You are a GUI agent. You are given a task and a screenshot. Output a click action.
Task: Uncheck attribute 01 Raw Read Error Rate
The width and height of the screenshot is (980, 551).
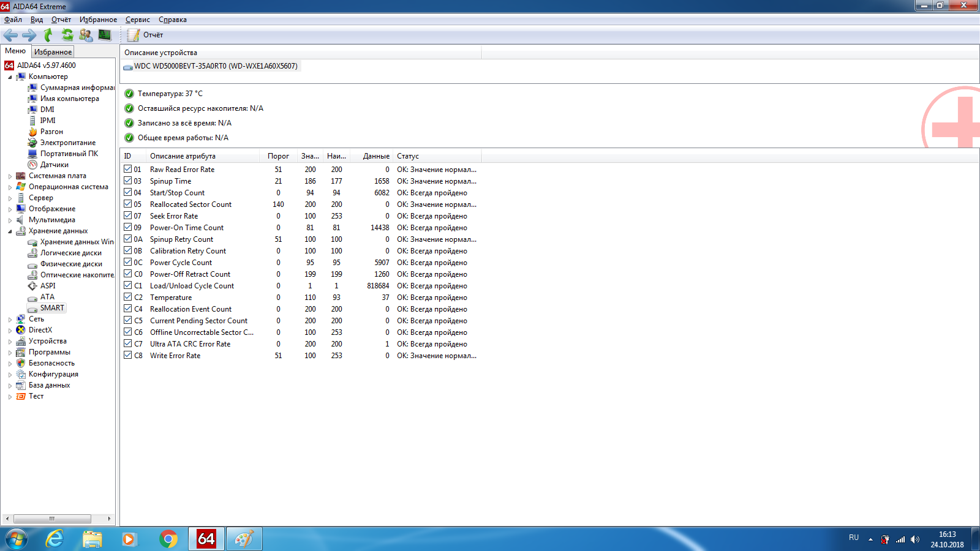pyautogui.click(x=128, y=169)
